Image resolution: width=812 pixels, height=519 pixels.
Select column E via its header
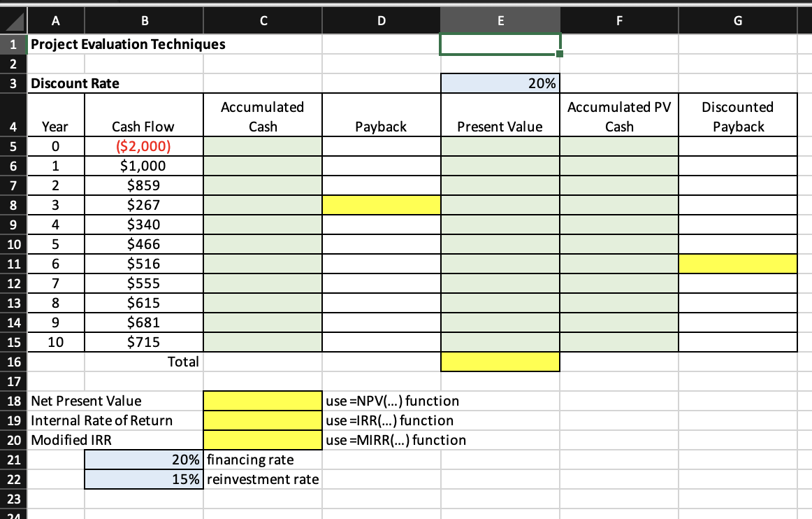point(499,20)
